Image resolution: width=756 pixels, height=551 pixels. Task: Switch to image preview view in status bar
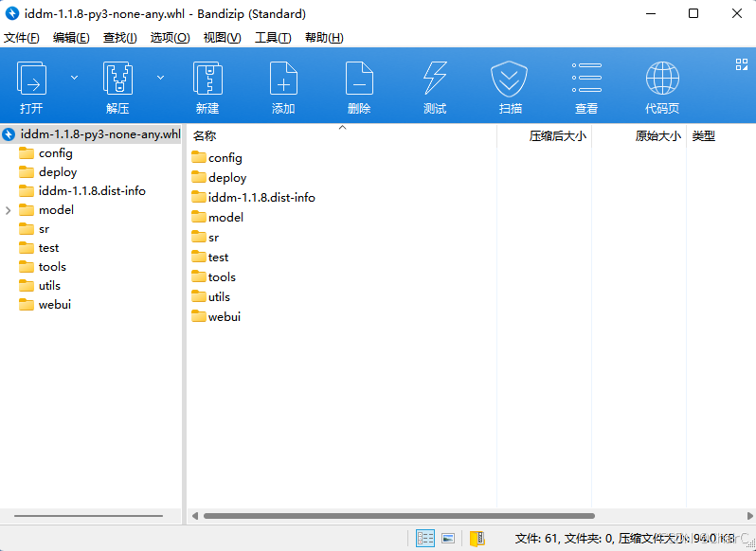(x=448, y=538)
